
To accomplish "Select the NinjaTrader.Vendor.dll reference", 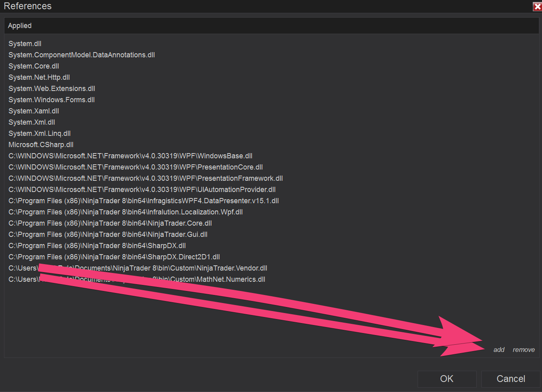I will click(138, 268).
